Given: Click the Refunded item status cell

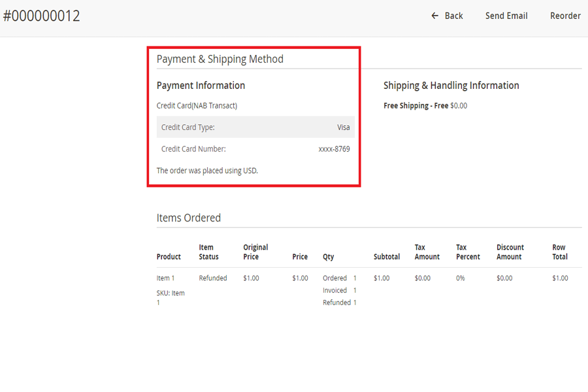Looking at the screenshot, I should [213, 278].
